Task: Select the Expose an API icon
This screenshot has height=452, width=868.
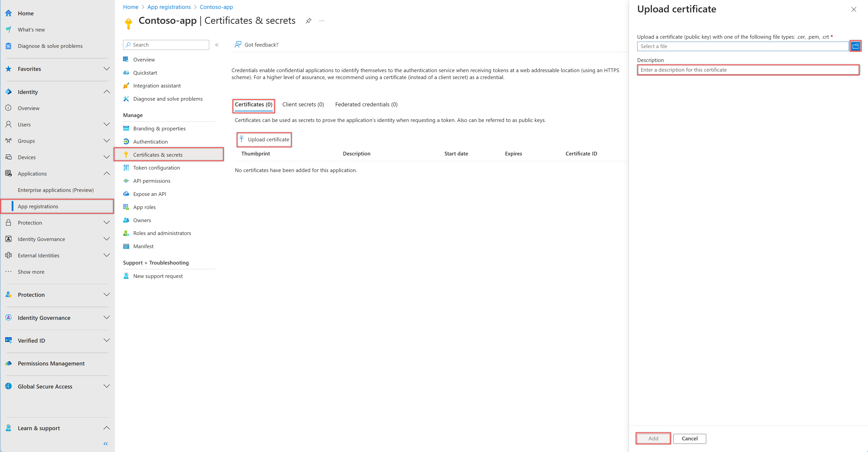Action: tap(126, 194)
